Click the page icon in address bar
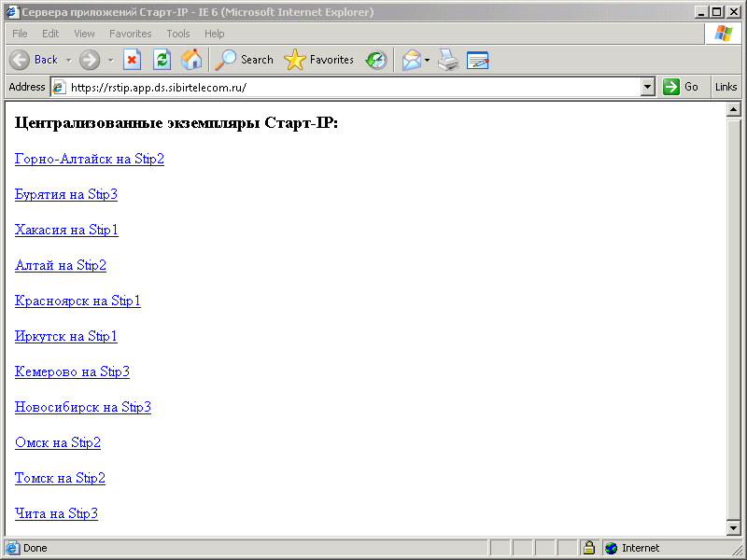This screenshot has width=747, height=560. click(x=59, y=87)
